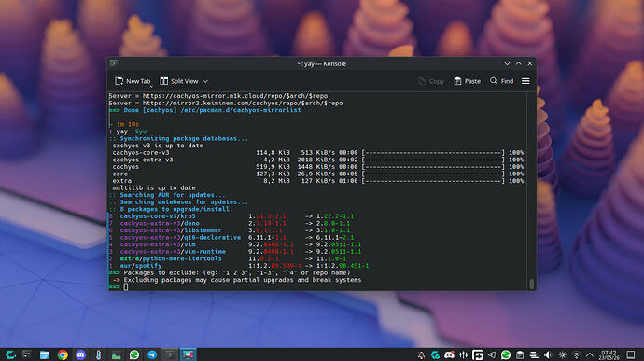Screen dimensions: 644x361
Task: Click the terminal prompt cursor
Action: pyautogui.click(x=126, y=286)
